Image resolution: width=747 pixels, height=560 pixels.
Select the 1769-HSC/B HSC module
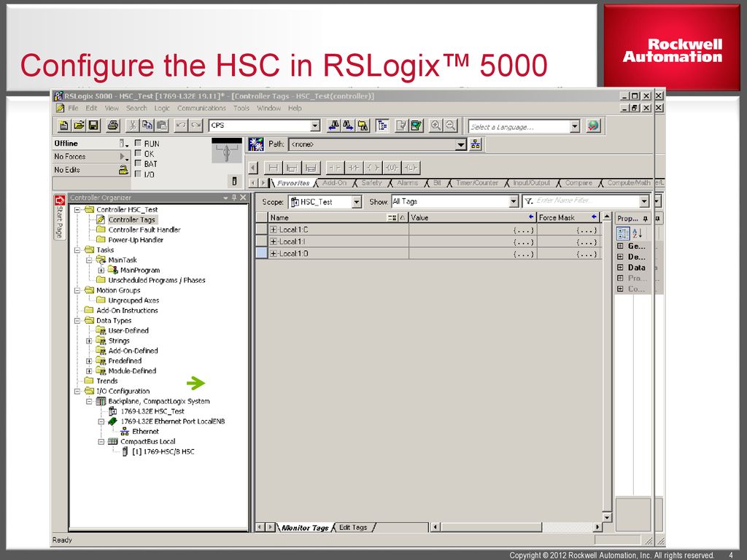163,451
